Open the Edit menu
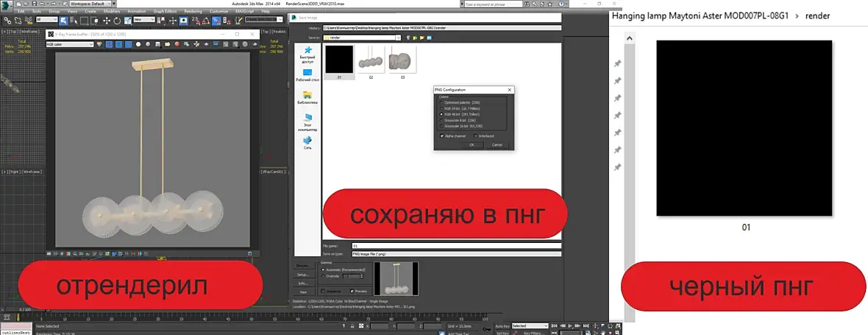 [x=21, y=11]
